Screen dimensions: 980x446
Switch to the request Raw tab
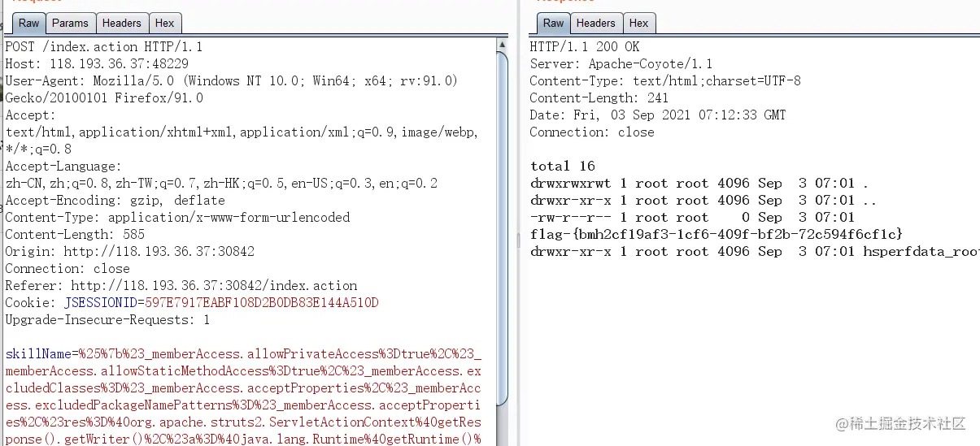[x=28, y=24]
